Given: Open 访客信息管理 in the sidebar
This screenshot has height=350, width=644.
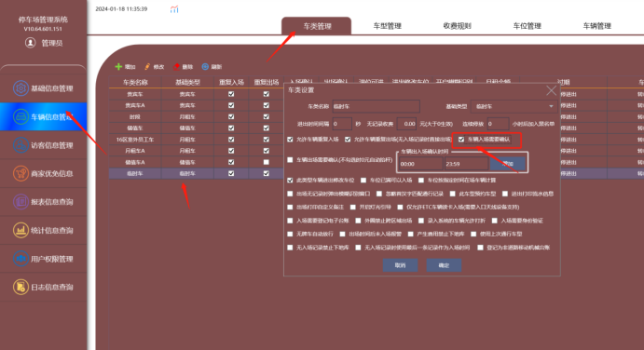Looking at the screenshot, I should coord(43,145).
